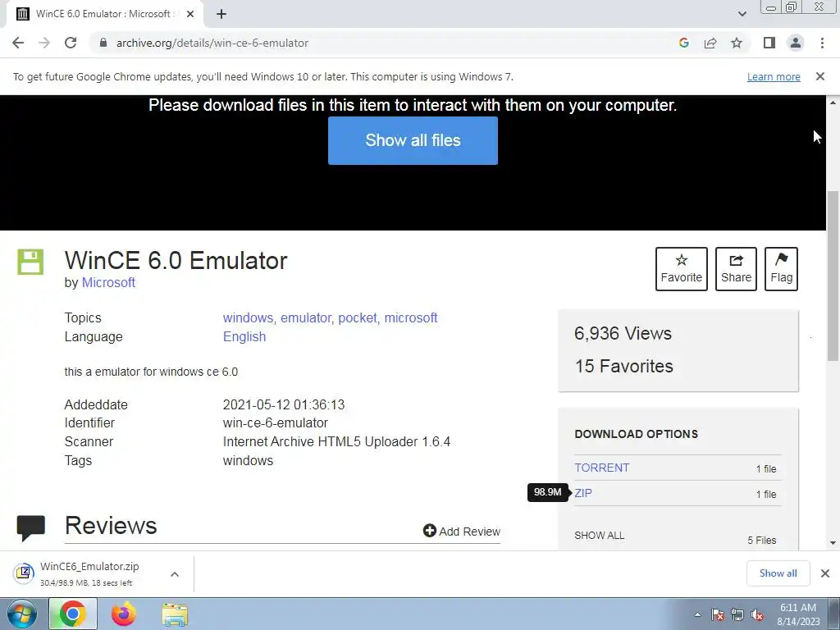View site security padlock info

[x=103, y=43]
